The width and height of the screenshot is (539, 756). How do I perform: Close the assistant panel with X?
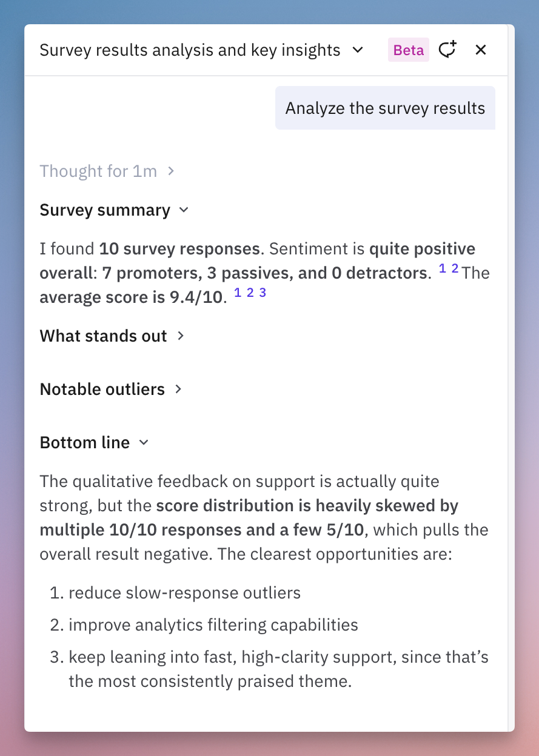(x=481, y=50)
